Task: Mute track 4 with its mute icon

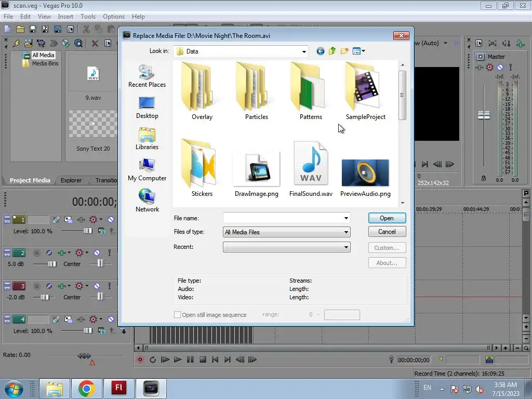Action: coord(111,320)
